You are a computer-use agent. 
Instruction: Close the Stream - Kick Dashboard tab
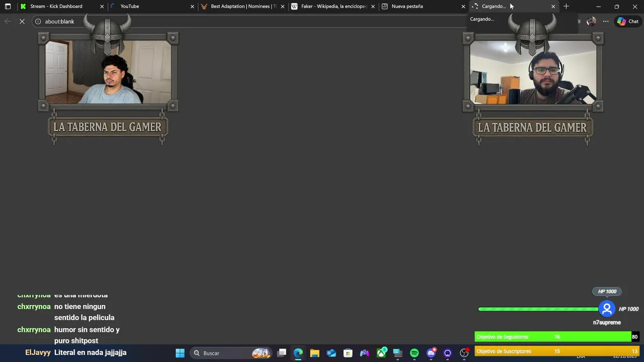[102, 7]
